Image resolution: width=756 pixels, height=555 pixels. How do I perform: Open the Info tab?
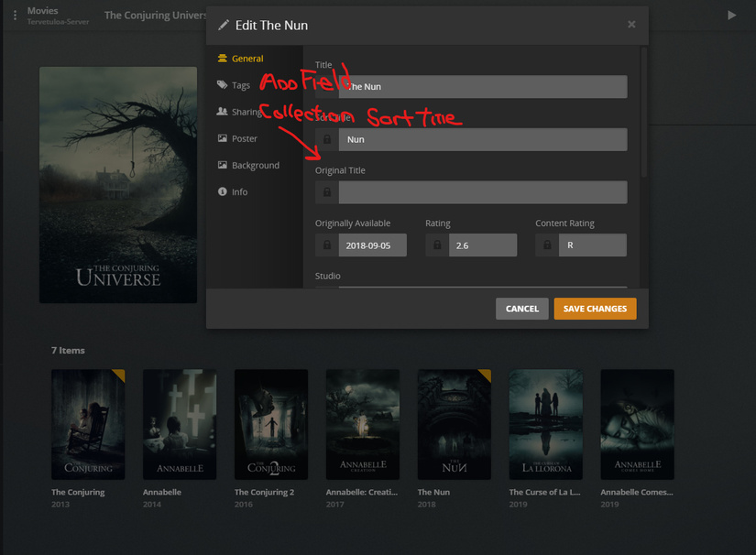[x=233, y=191]
